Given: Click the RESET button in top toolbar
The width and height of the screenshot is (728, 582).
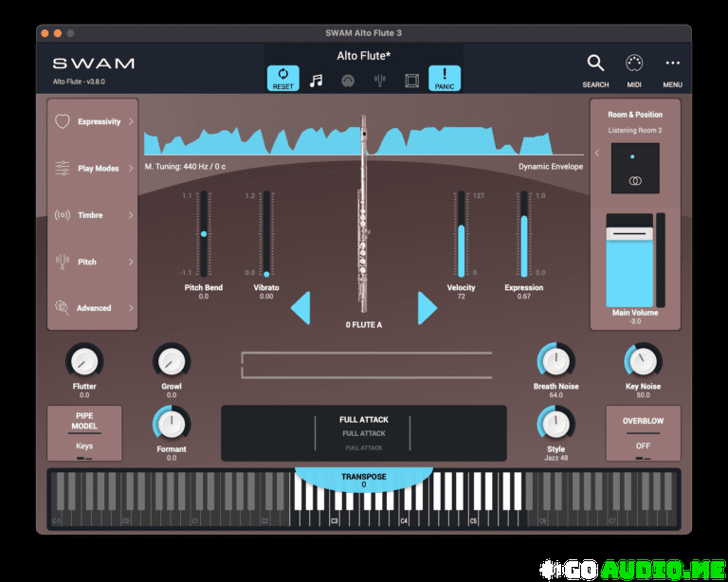Looking at the screenshot, I should click(282, 79).
